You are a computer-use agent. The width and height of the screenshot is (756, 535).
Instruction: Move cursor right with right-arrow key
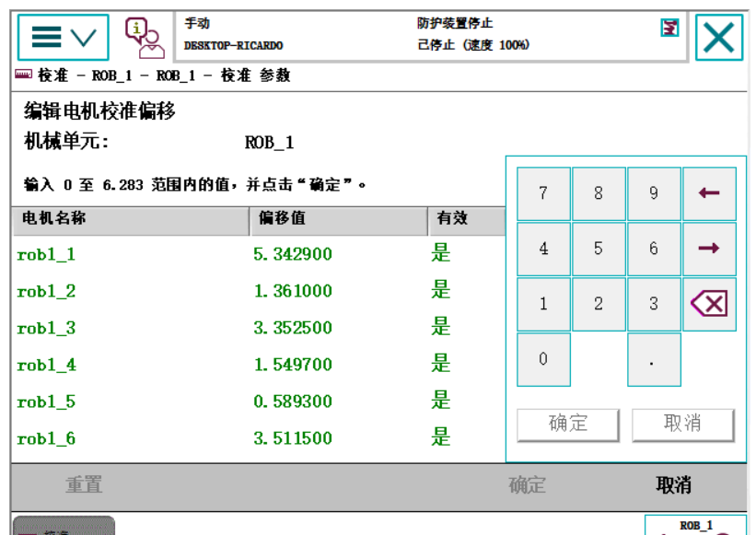coord(709,249)
